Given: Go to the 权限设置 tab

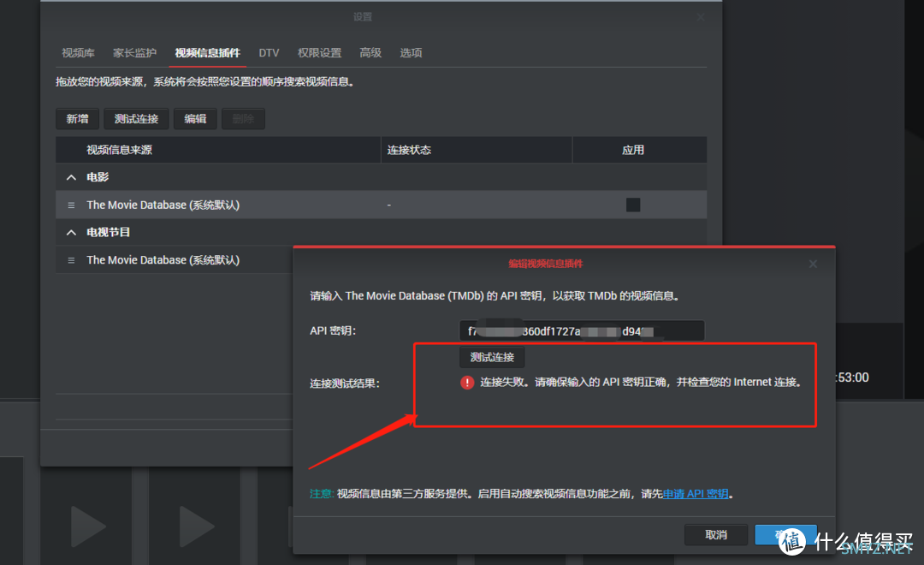Looking at the screenshot, I should pyautogui.click(x=319, y=53).
